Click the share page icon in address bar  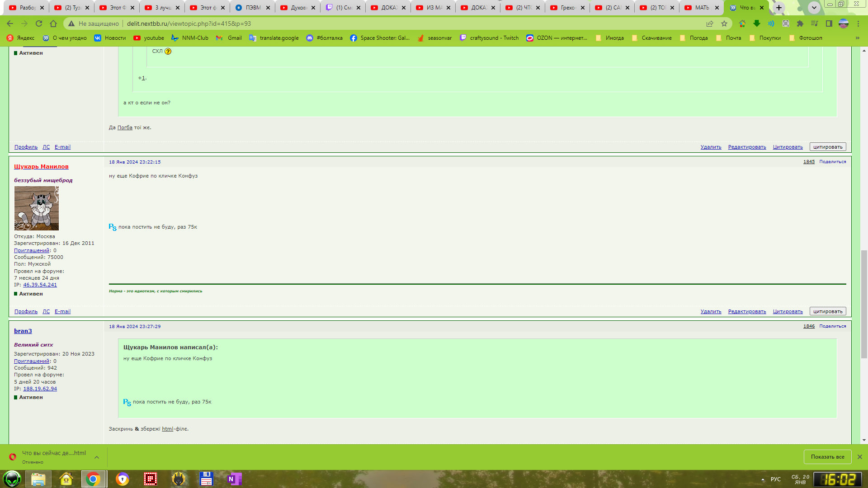[710, 23]
